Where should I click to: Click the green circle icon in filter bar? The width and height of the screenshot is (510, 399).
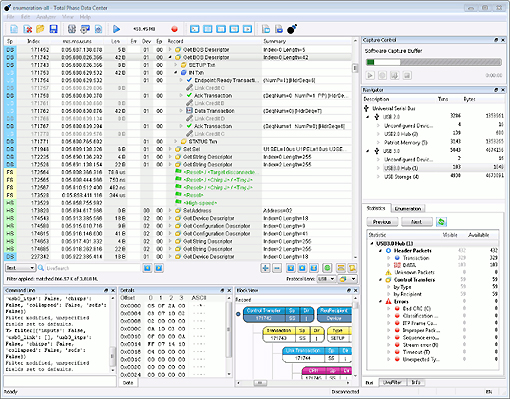(x=327, y=268)
